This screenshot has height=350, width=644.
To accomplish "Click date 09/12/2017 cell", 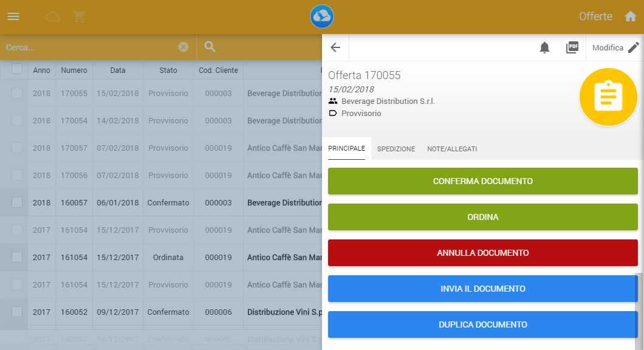I will click(118, 312).
